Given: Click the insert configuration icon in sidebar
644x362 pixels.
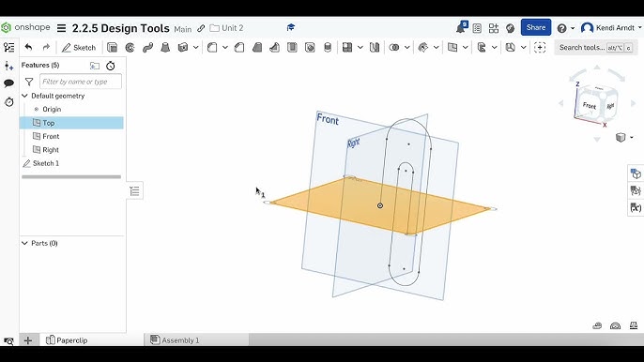Looking at the screenshot, I should [x=8, y=66].
